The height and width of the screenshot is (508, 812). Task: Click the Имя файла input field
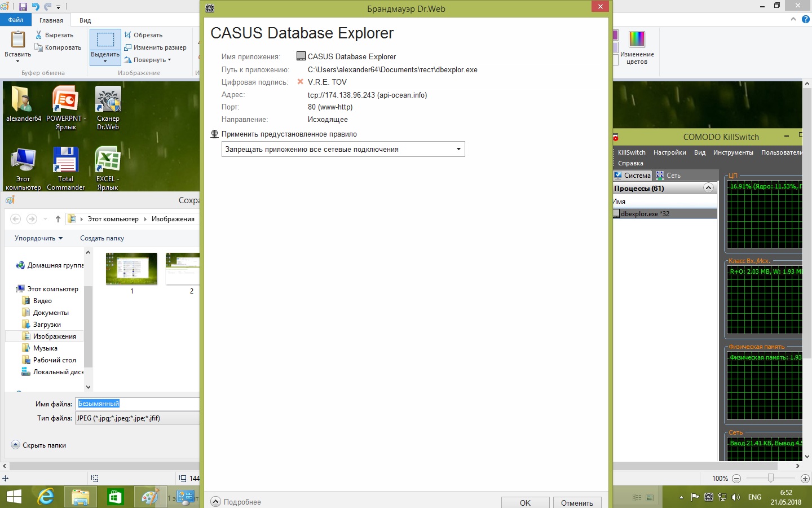[x=138, y=404]
